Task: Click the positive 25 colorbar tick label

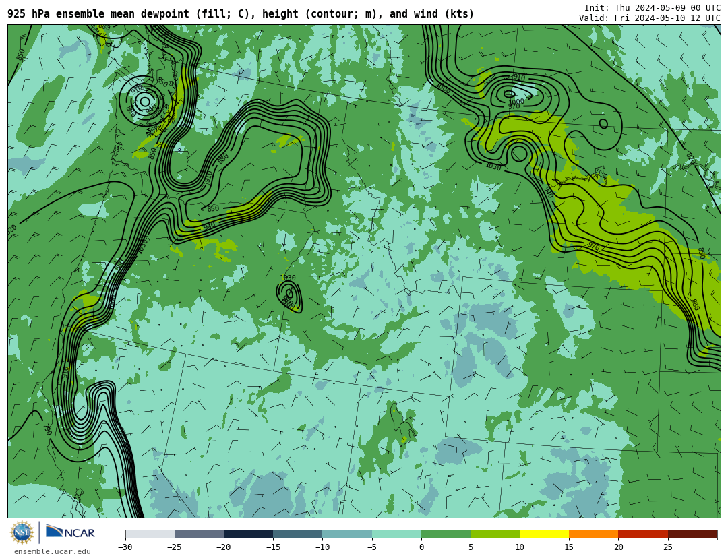Action: [667, 547]
